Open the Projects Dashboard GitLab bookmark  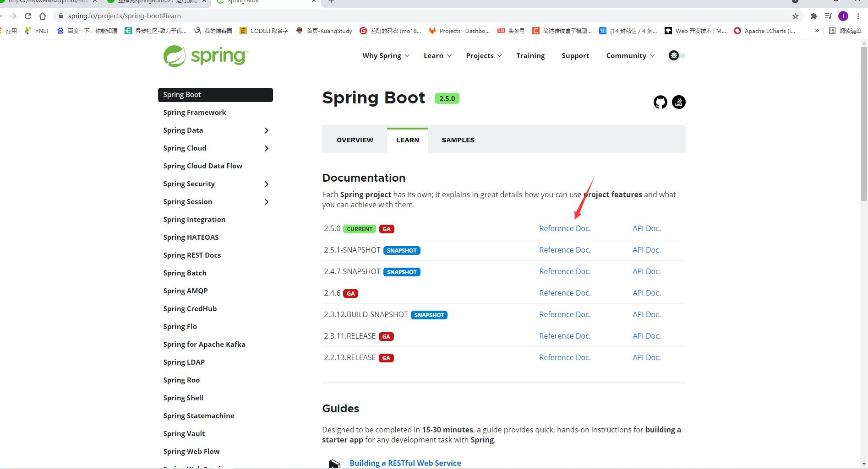coord(459,31)
